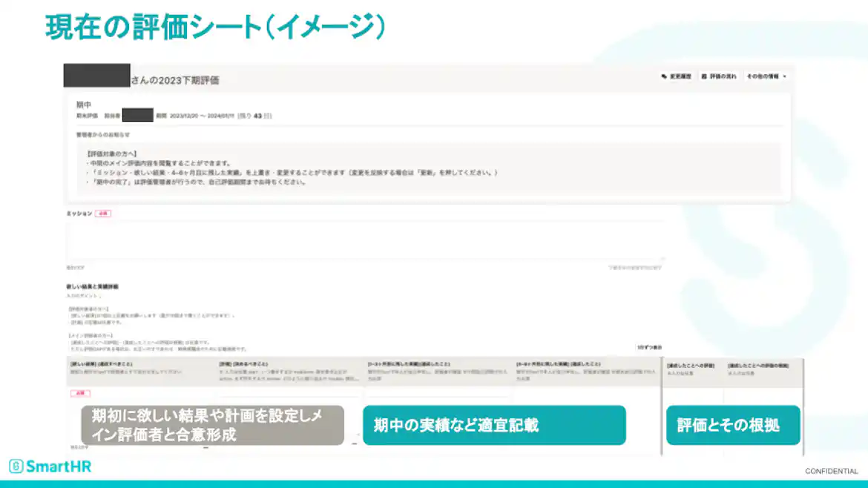Screen dimensions: 868x488
Task: Click the SmartHR logo icon bottom left
Action: 16,466
